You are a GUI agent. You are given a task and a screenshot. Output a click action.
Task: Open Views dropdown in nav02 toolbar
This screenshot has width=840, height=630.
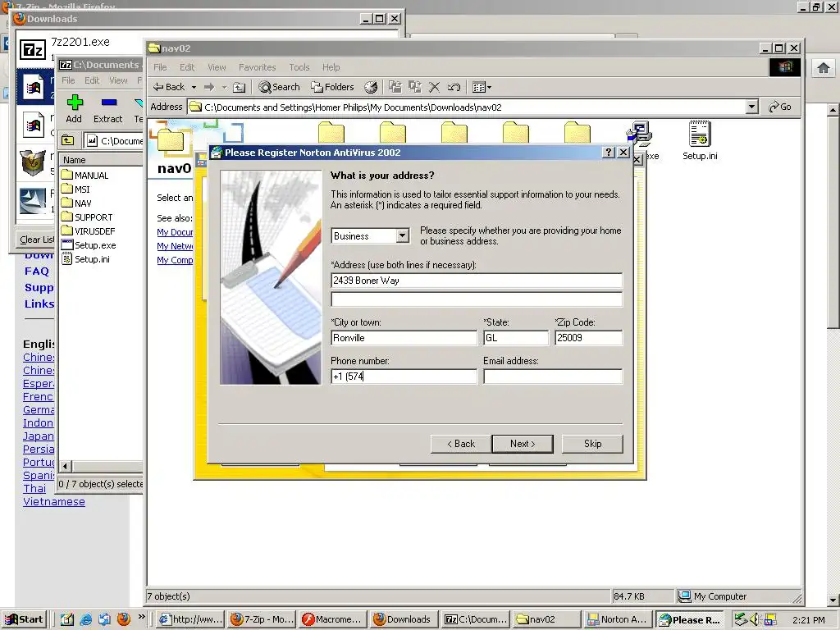[x=482, y=87]
